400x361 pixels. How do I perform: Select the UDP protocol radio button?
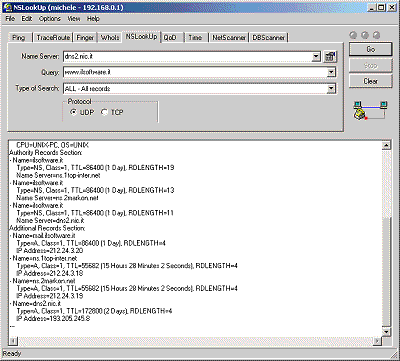coord(73,112)
